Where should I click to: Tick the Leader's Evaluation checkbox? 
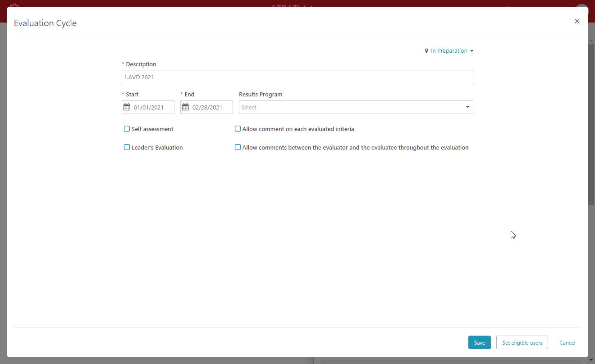[x=127, y=147]
